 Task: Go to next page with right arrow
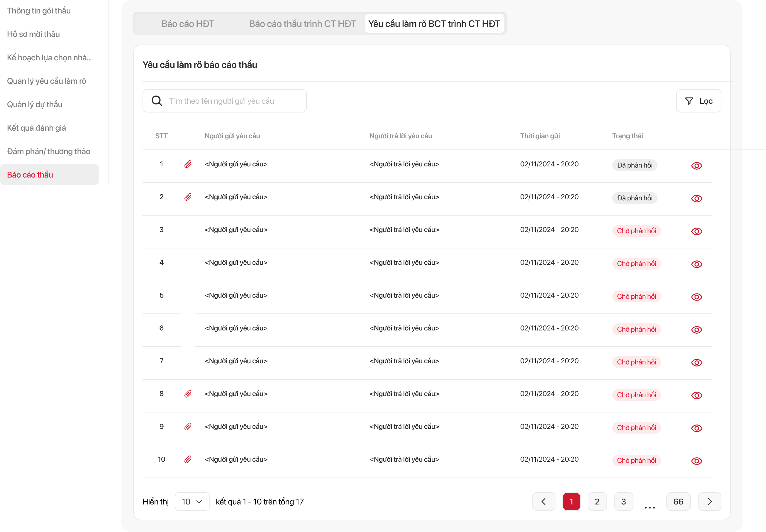(x=709, y=502)
